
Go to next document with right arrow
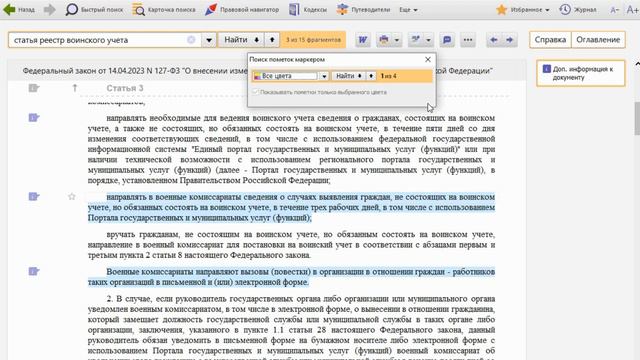[x=509, y=40]
